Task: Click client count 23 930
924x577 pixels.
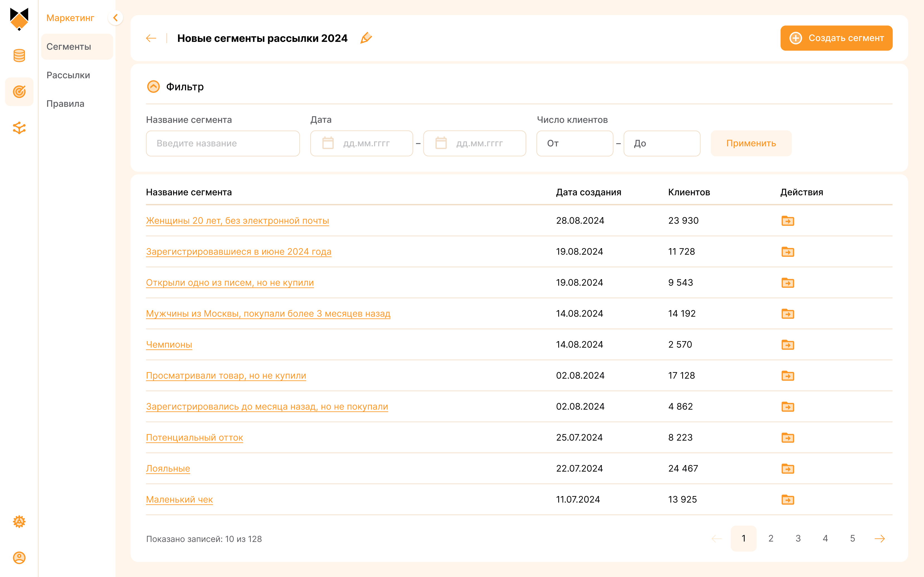Action: click(683, 221)
